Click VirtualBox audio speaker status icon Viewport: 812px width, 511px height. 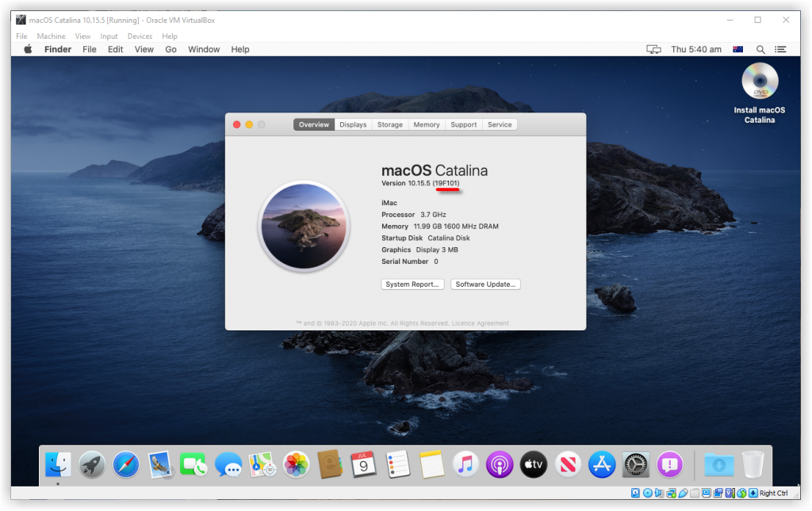tap(659, 493)
